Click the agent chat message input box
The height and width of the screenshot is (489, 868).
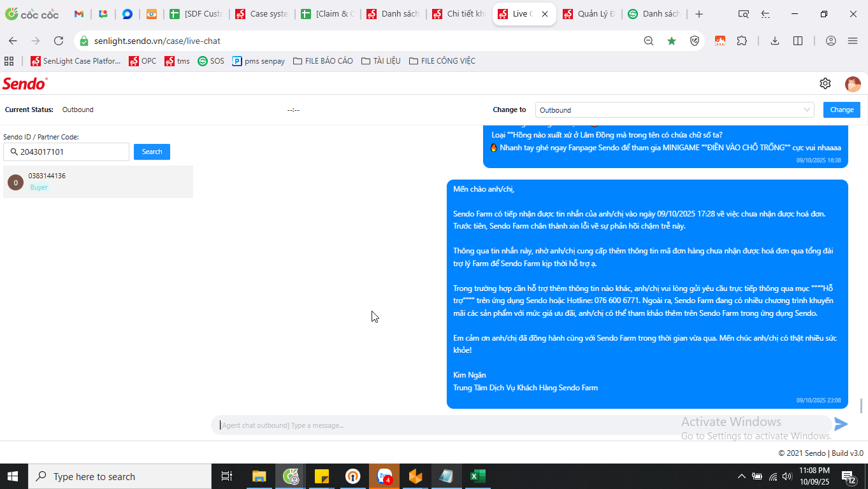tap(521, 425)
